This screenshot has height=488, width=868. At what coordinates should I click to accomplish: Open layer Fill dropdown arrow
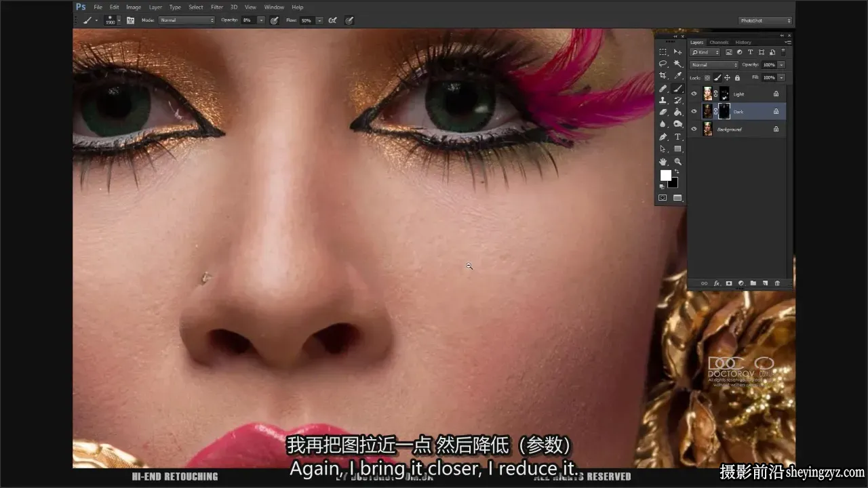(781, 77)
